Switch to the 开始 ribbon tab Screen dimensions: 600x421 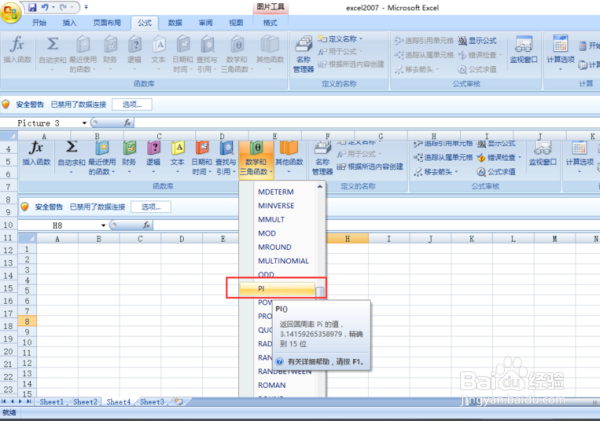point(39,23)
